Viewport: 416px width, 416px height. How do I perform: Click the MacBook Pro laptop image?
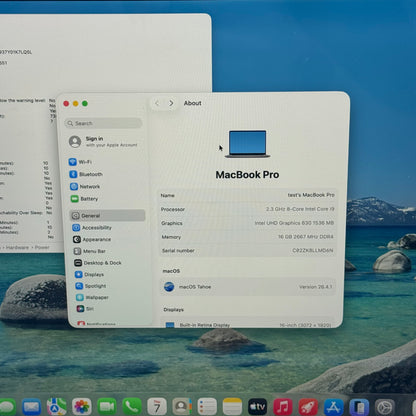247,144
